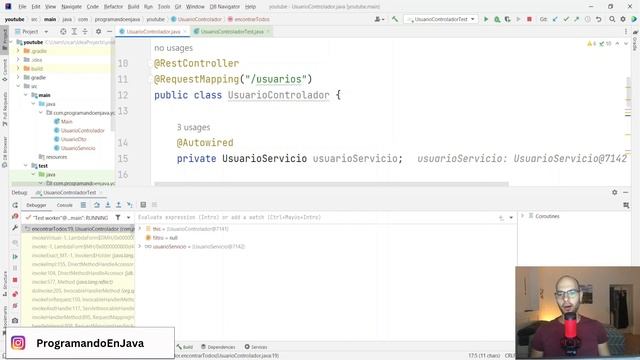
Task: Open the File menu
Action: [x=22, y=7]
